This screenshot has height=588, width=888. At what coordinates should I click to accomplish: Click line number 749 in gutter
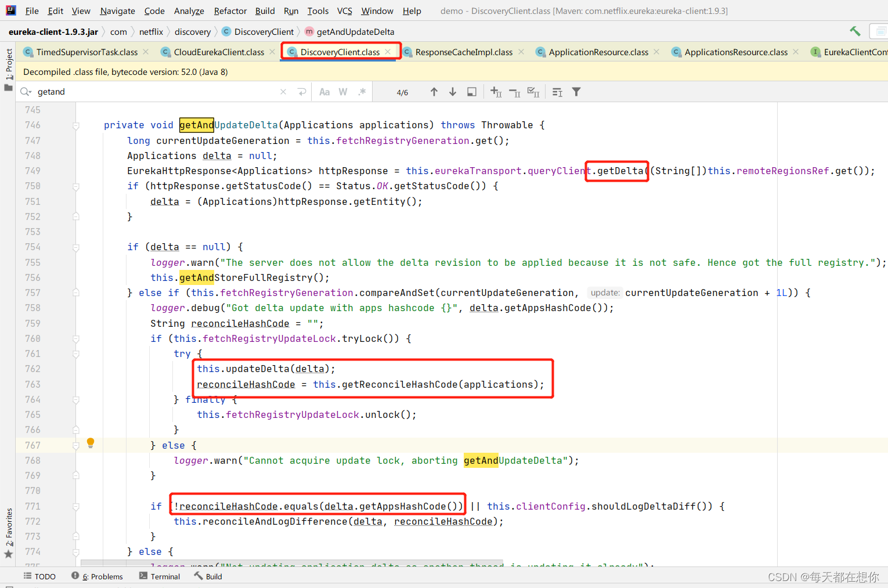coord(33,171)
